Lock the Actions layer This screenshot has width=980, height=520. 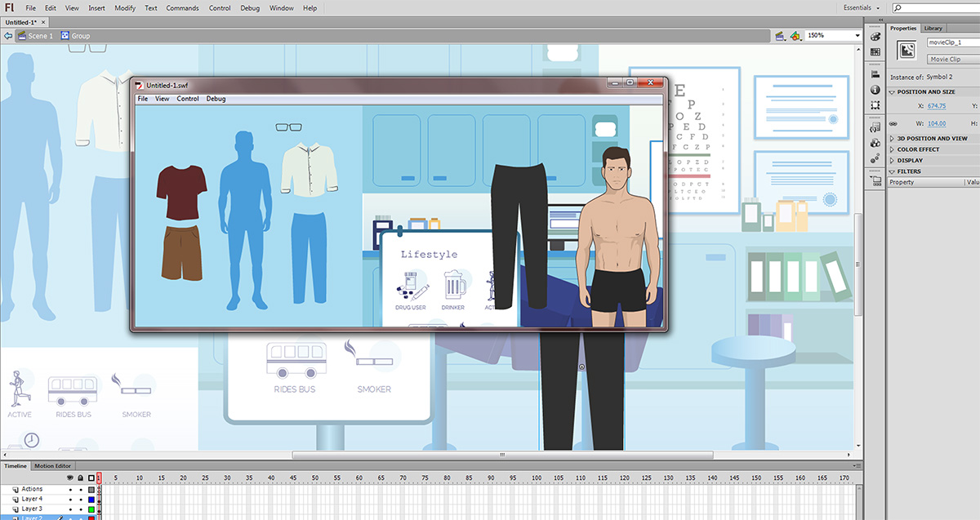pos(80,490)
